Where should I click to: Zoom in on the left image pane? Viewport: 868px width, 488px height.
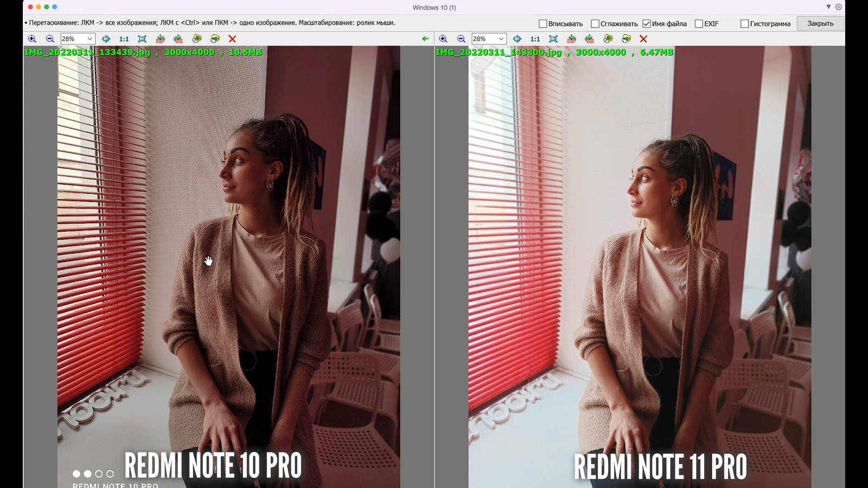point(32,39)
